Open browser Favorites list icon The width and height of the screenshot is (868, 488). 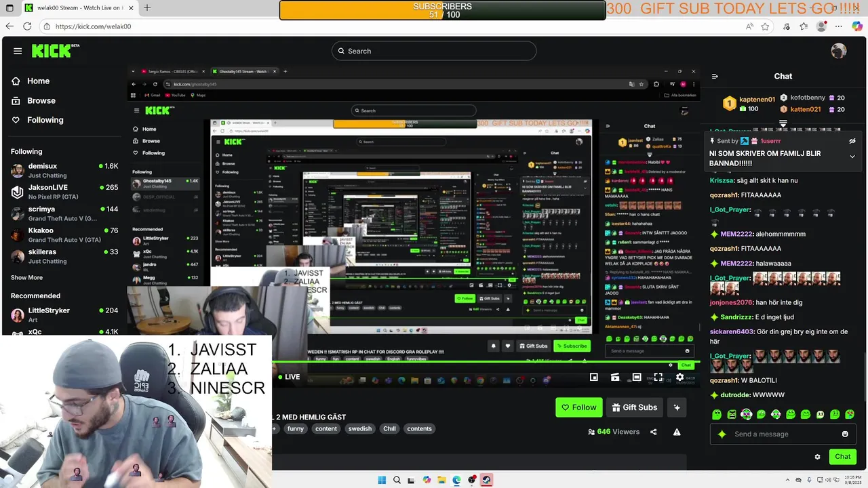pos(804,26)
